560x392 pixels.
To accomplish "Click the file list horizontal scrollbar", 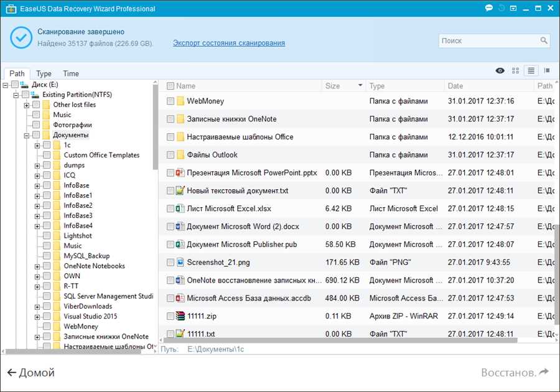I will [339, 340].
